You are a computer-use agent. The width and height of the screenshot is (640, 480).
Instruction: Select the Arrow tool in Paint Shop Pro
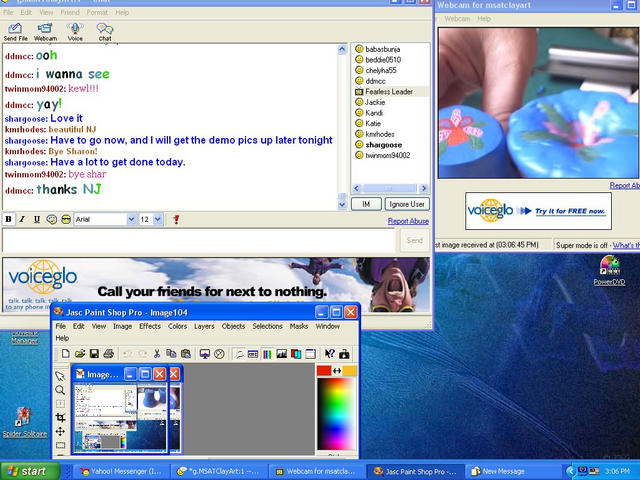tap(60, 376)
